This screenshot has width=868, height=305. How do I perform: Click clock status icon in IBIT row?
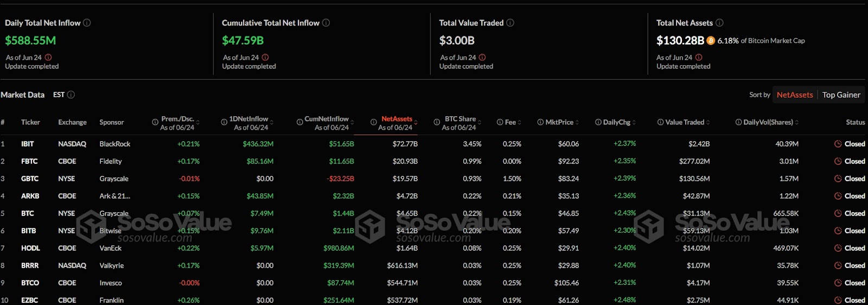click(838, 144)
